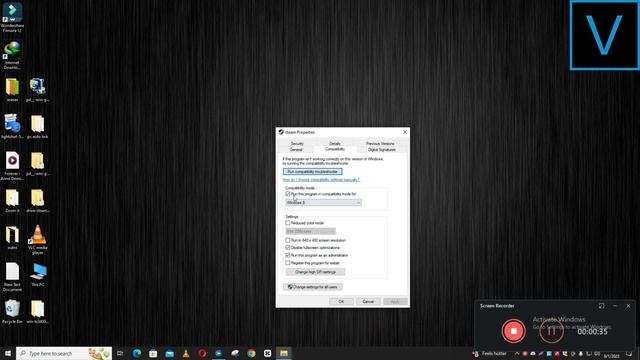Screen dimensions: 640x360
Task: Open Task View on the taskbar
Action: point(120,353)
